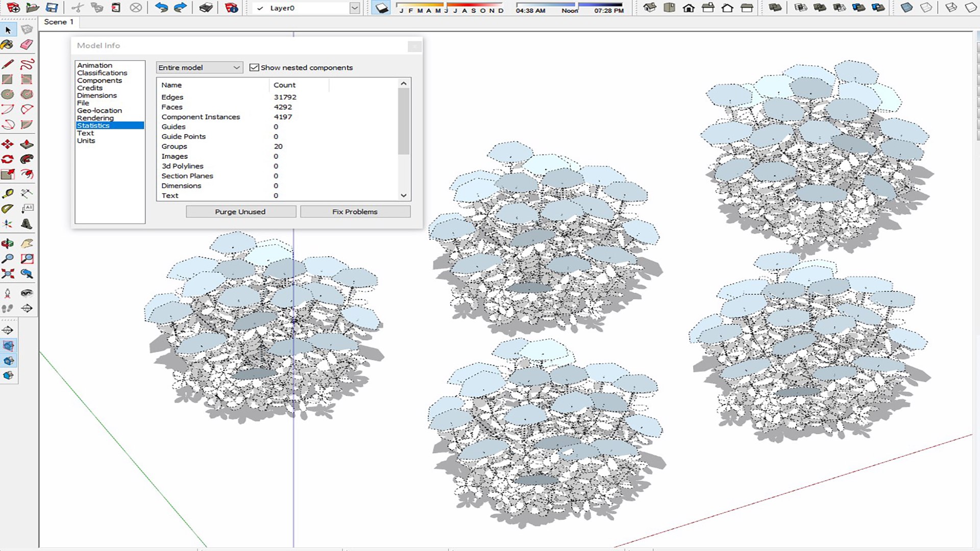Activate the Orbit tool
Image resolution: width=980 pixels, height=551 pixels.
(8, 243)
